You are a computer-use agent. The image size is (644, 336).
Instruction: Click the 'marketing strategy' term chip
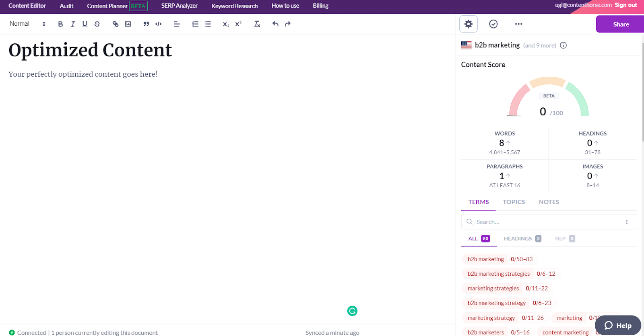pos(506,318)
